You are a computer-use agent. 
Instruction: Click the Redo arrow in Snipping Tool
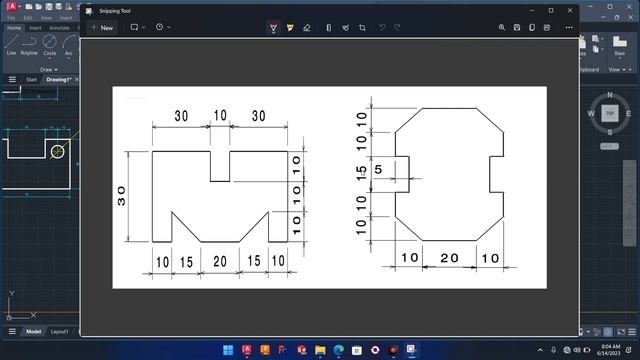(397, 28)
